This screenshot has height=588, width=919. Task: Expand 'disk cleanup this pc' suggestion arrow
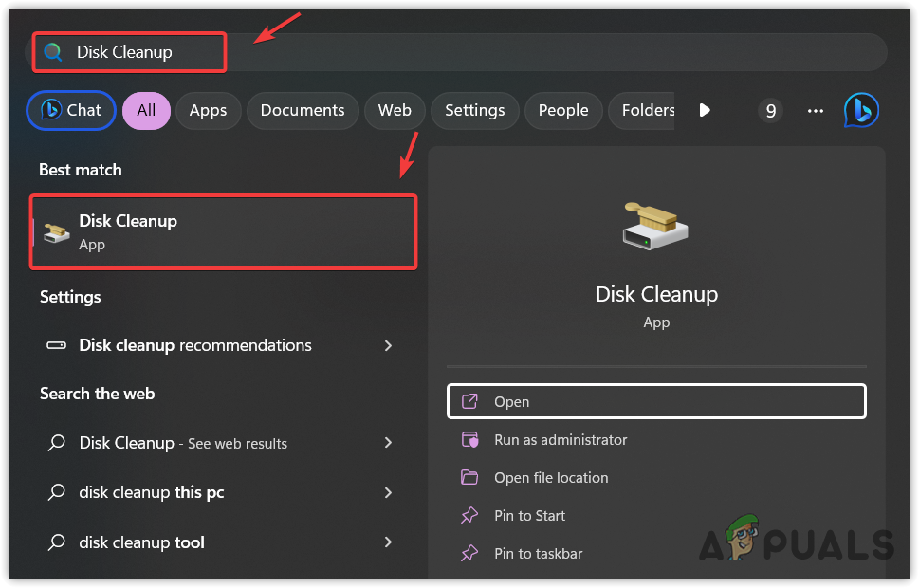(388, 492)
